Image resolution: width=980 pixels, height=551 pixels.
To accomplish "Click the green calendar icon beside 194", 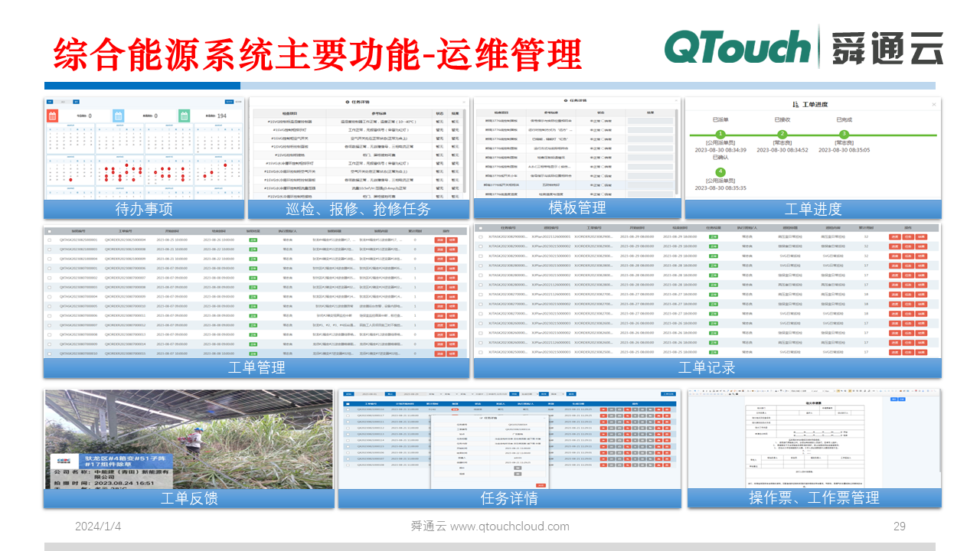I will point(184,116).
